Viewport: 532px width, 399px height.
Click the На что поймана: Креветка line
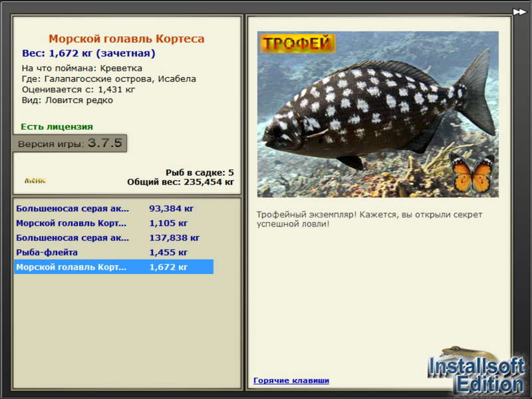[x=82, y=68]
